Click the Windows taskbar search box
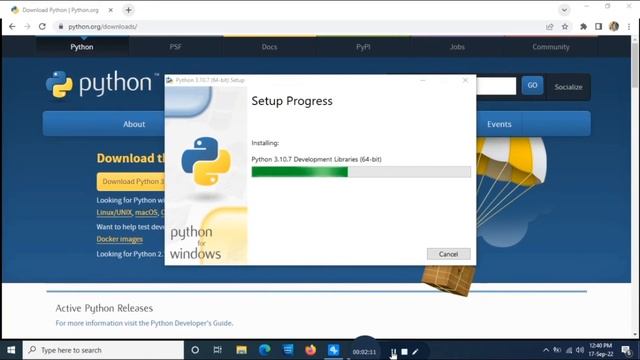 point(103,350)
